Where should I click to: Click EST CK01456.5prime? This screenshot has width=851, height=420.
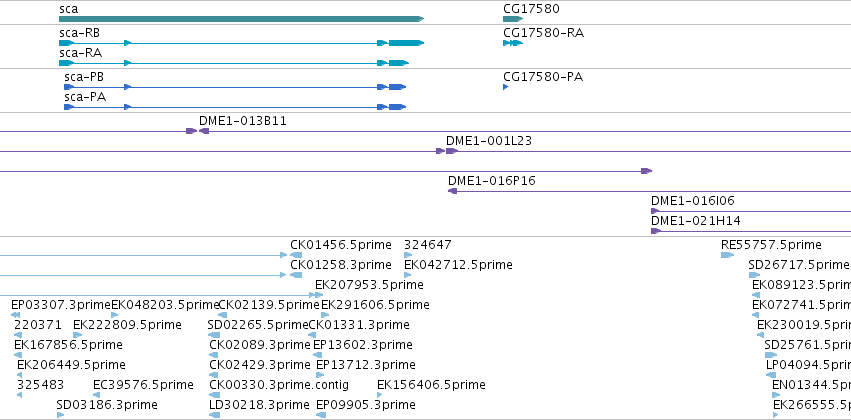click(341, 245)
